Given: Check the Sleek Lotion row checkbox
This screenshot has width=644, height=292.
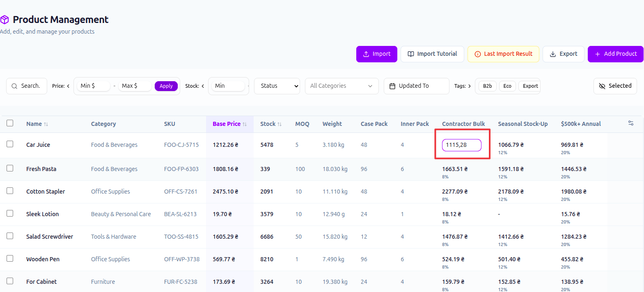Looking at the screenshot, I should [10, 213].
